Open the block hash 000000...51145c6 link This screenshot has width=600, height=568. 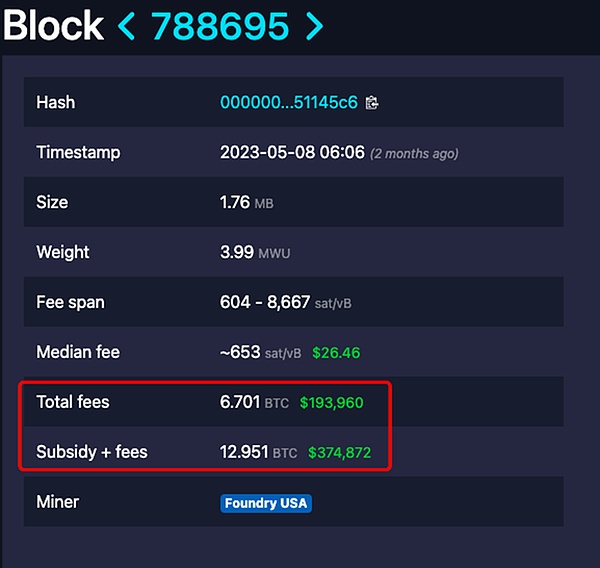pyautogui.click(x=290, y=102)
